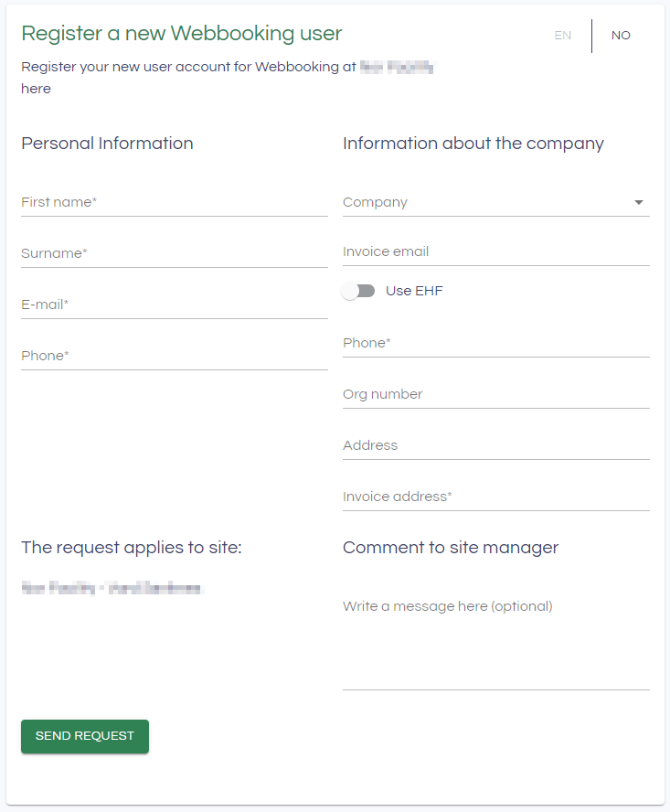The height and width of the screenshot is (812, 670).
Task: Click into the Address field
Action: pos(495,445)
